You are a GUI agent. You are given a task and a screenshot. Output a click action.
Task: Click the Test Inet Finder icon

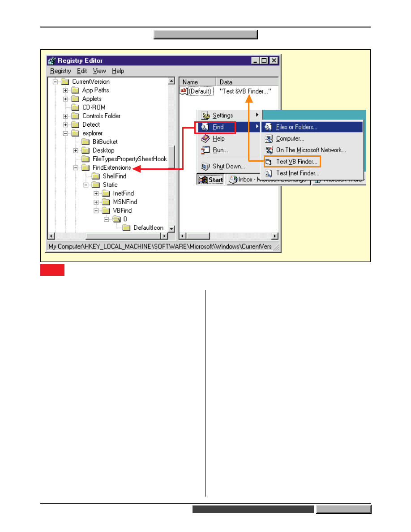(x=269, y=173)
